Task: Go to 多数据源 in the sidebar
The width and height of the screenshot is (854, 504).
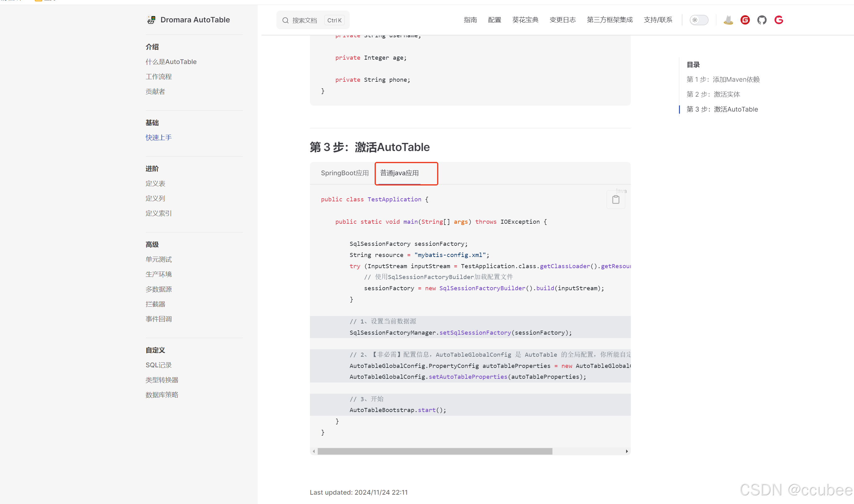Action: (x=159, y=289)
